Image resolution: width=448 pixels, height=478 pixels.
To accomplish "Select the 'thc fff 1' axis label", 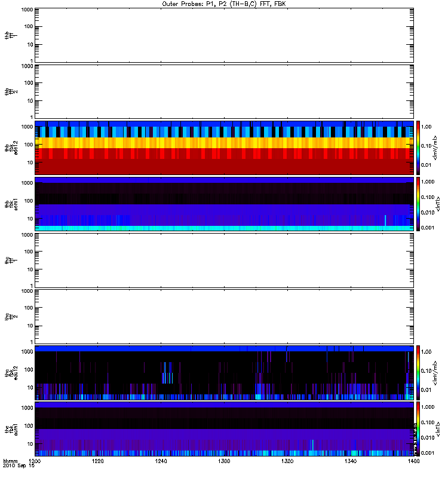I will click(11, 261).
